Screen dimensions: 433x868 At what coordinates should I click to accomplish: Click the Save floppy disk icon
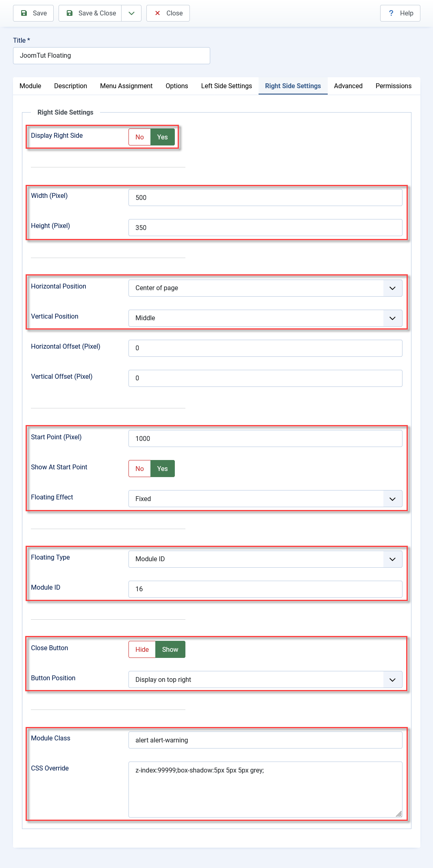coord(24,13)
